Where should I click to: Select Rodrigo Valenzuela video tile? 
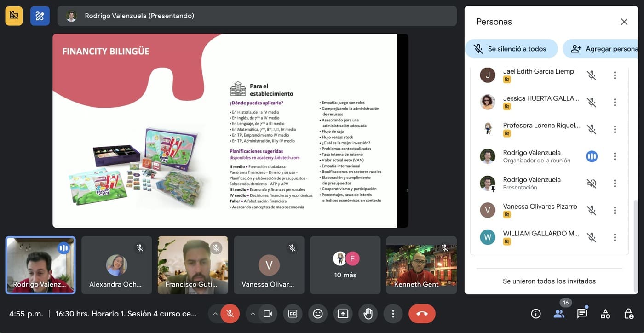(x=40, y=265)
